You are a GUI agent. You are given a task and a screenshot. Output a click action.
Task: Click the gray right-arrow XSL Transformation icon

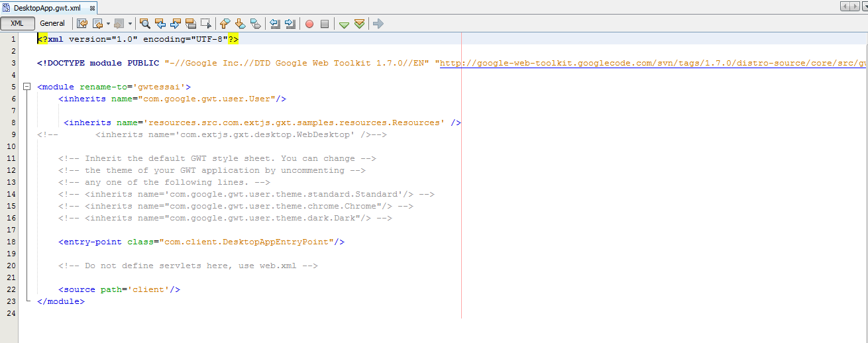(x=378, y=24)
